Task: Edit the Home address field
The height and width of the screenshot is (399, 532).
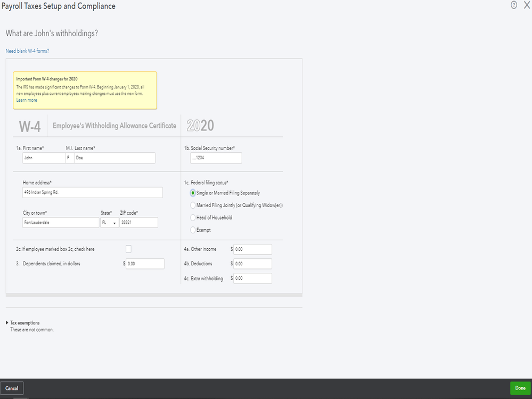Action: 92,192
